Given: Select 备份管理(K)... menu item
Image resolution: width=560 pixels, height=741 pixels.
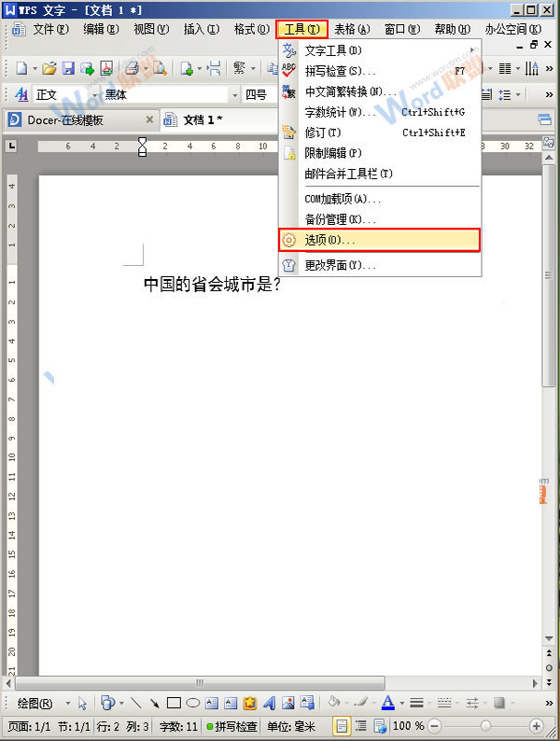Looking at the screenshot, I should tap(380, 219).
